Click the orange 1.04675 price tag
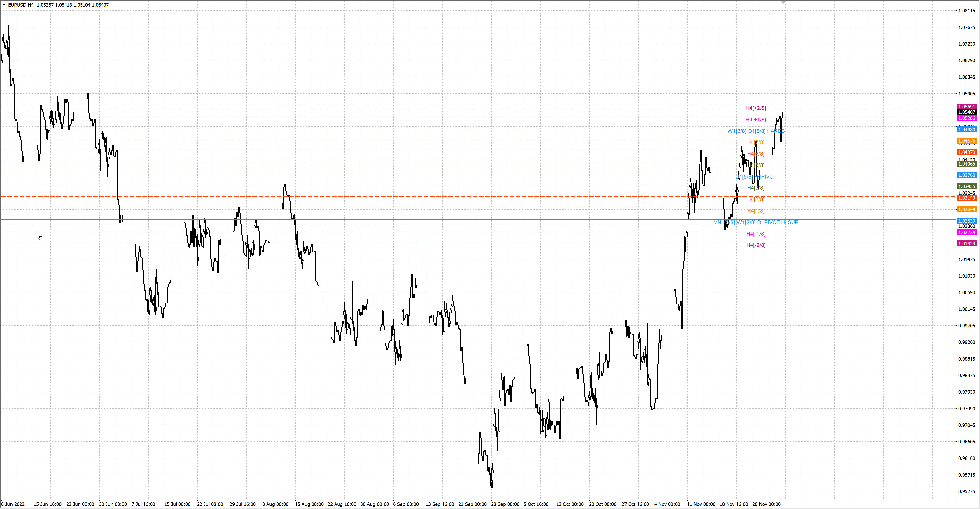 (x=966, y=141)
